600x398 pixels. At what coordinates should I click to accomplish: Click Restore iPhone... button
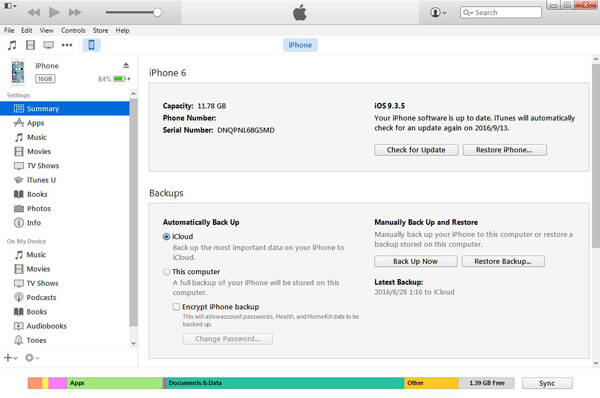pos(505,150)
